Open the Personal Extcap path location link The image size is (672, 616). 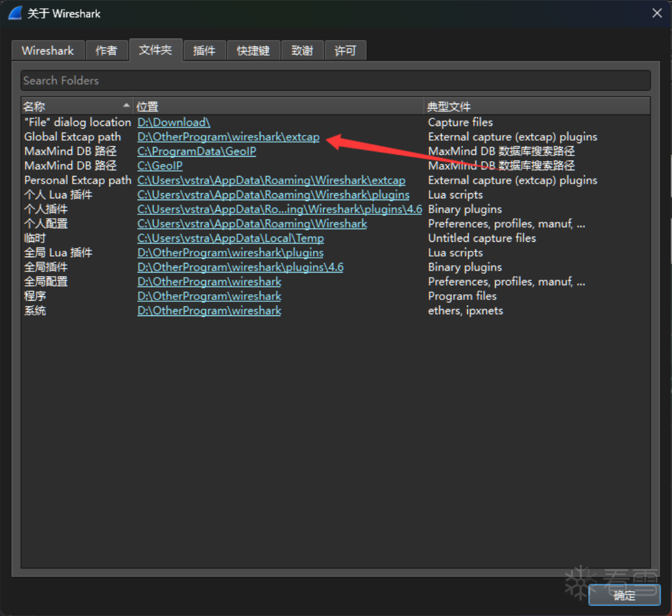tap(271, 180)
